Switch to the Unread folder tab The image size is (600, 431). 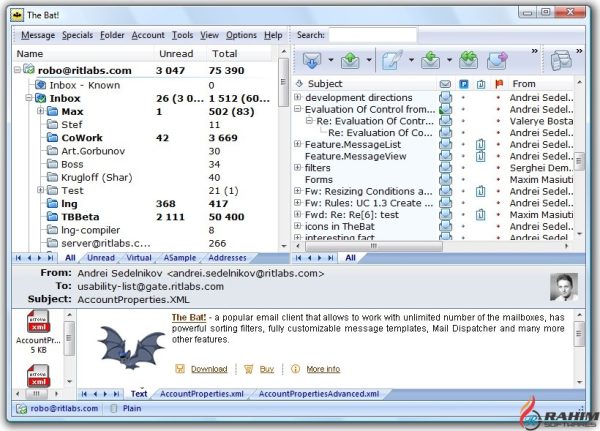point(101,258)
